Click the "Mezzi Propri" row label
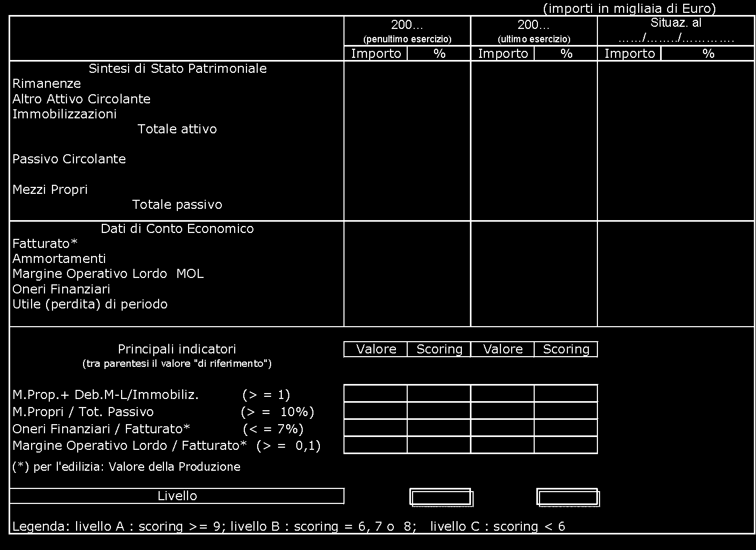This screenshot has height=550, width=756. tap(50, 190)
